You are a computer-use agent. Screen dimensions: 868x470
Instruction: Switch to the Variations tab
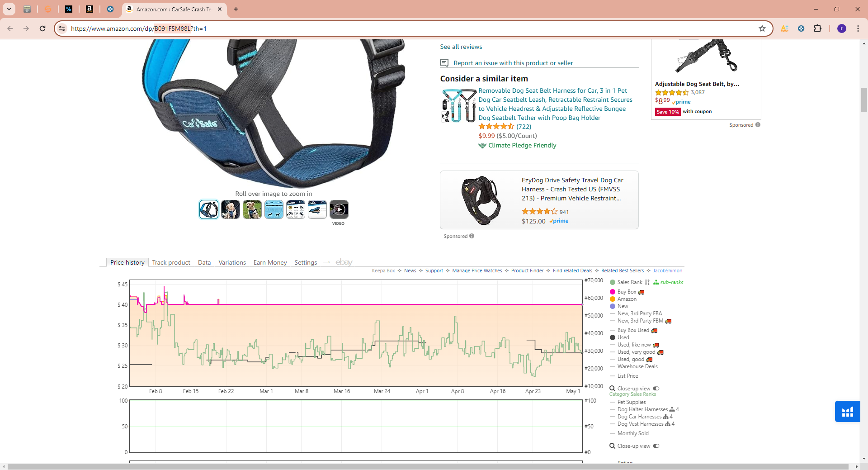[x=232, y=262]
